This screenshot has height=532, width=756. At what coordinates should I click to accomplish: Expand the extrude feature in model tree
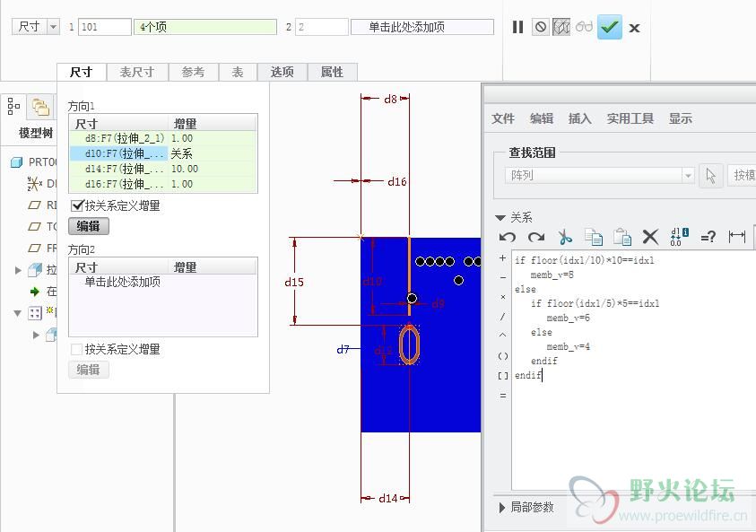click(x=18, y=270)
